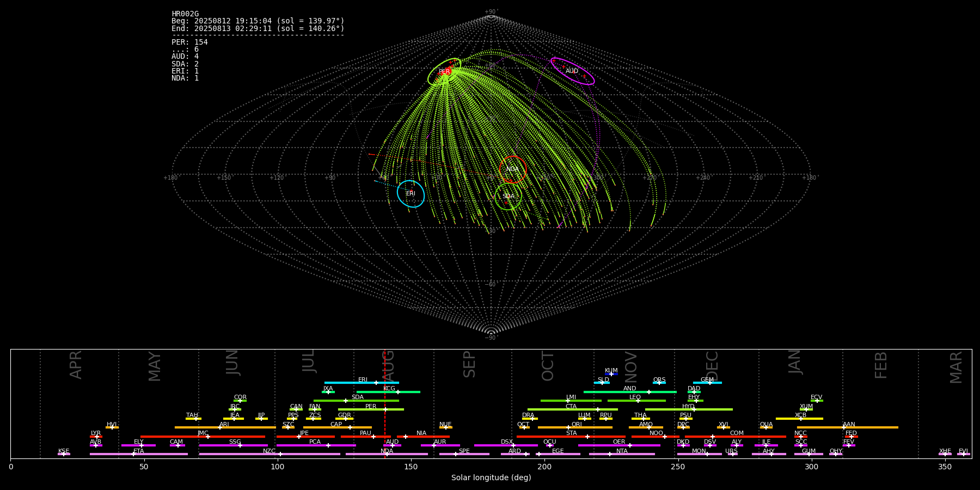Click the 150 tick on solar longitude axis
The height and width of the screenshot is (490, 980).
pyautogui.click(x=411, y=467)
